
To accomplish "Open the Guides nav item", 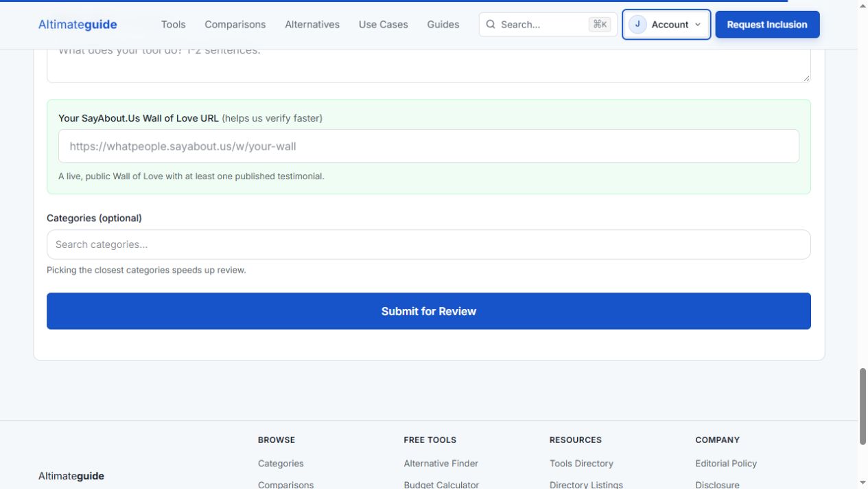I will 443,25.
